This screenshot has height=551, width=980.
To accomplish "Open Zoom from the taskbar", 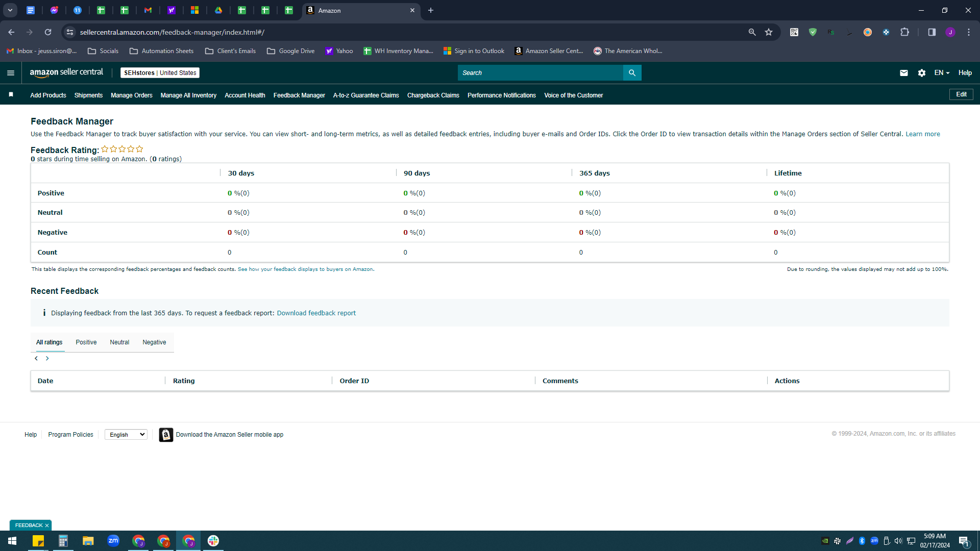I will point(113,541).
